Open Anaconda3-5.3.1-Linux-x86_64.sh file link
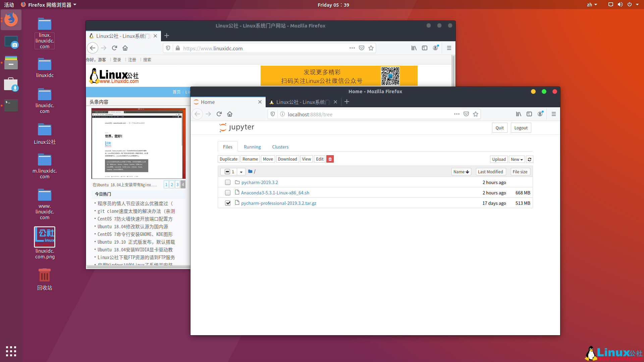This screenshot has width=644, height=362. 275,193
